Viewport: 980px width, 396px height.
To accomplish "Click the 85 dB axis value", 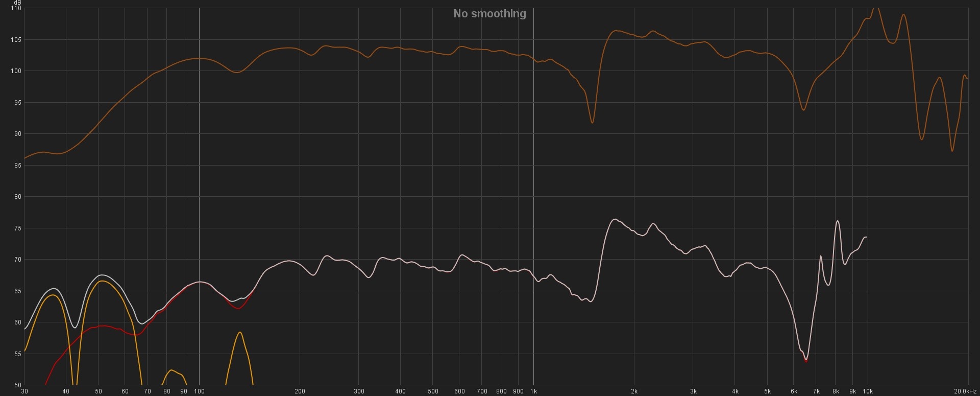I will point(18,166).
